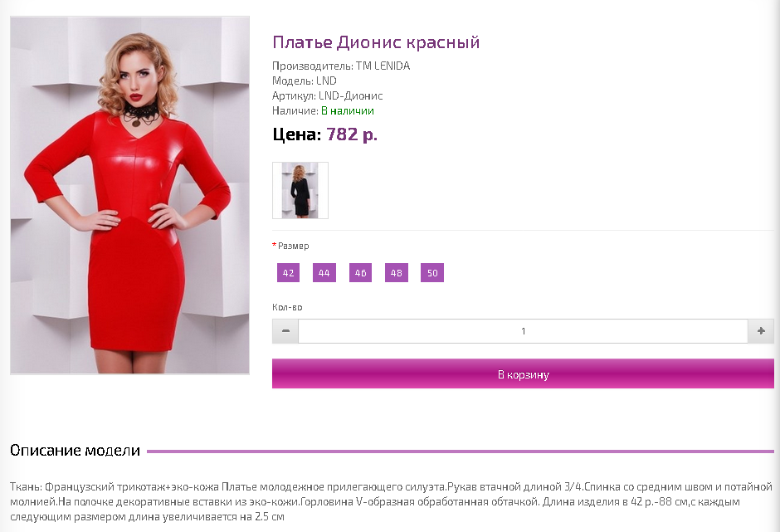
Task: Click the fabric description paragraph
Action: click(391, 501)
